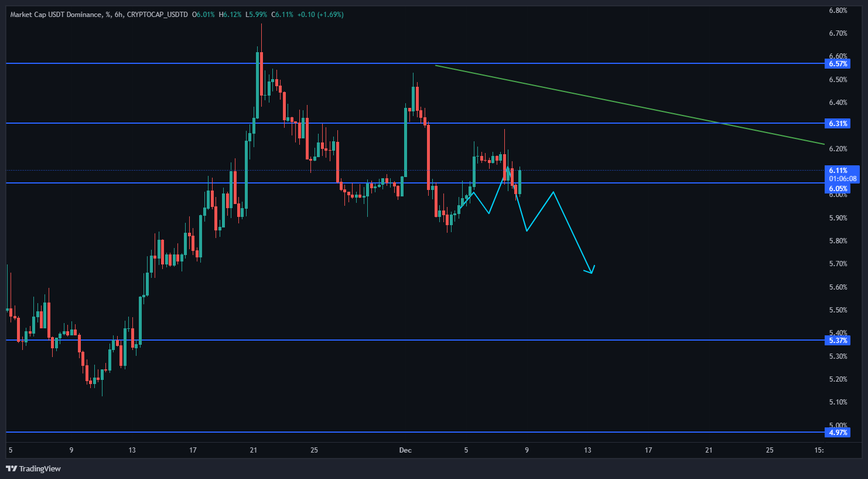This screenshot has width=868, height=479.
Task: Click the Dec label on time axis
Action: tap(405, 450)
